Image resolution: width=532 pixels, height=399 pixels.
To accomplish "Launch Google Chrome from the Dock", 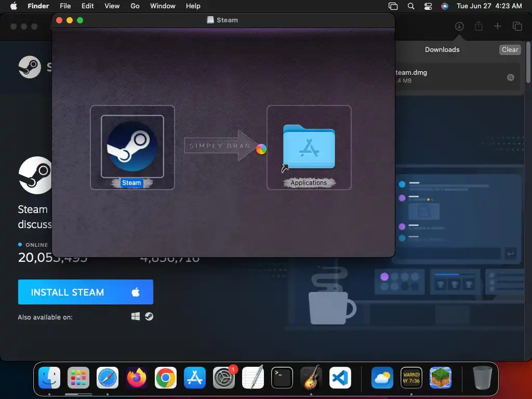I will point(166,377).
